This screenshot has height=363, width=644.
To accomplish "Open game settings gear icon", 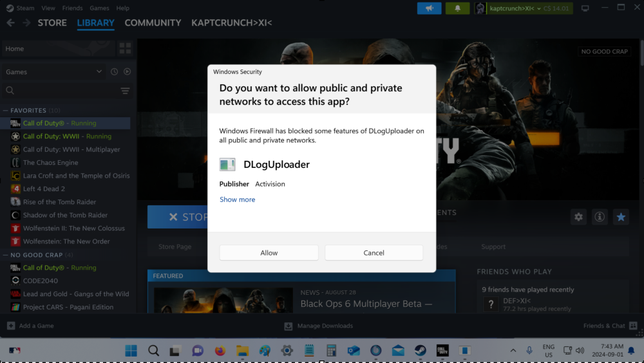I will tap(578, 217).
